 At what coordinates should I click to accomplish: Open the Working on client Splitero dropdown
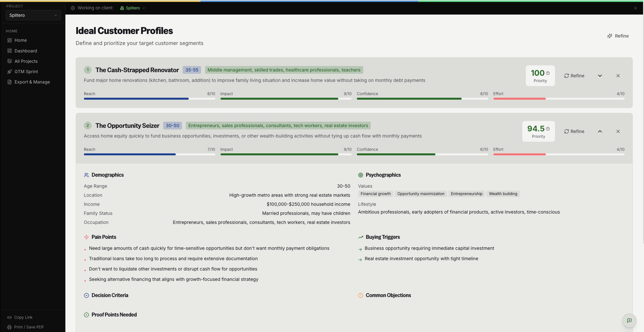[132, 8]
